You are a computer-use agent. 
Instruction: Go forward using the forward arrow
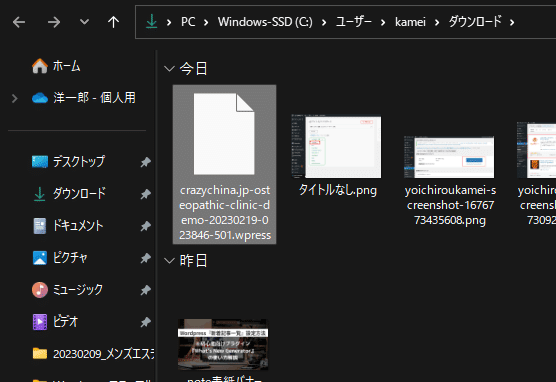(x=54, y=22)
